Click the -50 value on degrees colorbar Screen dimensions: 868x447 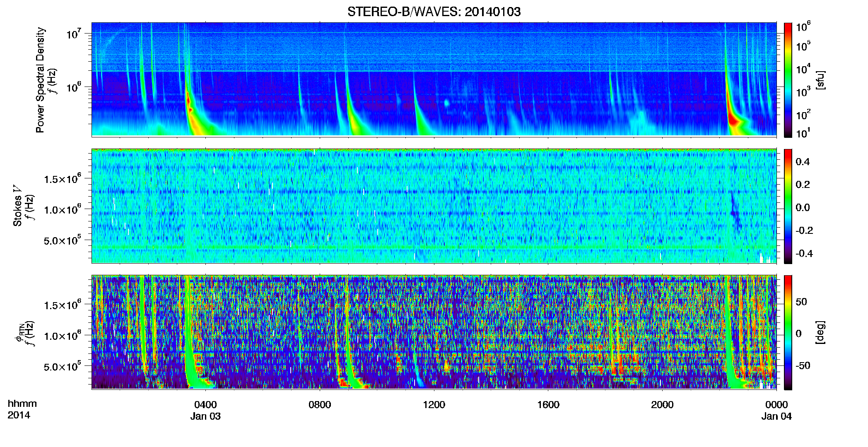tap(803, 366)
